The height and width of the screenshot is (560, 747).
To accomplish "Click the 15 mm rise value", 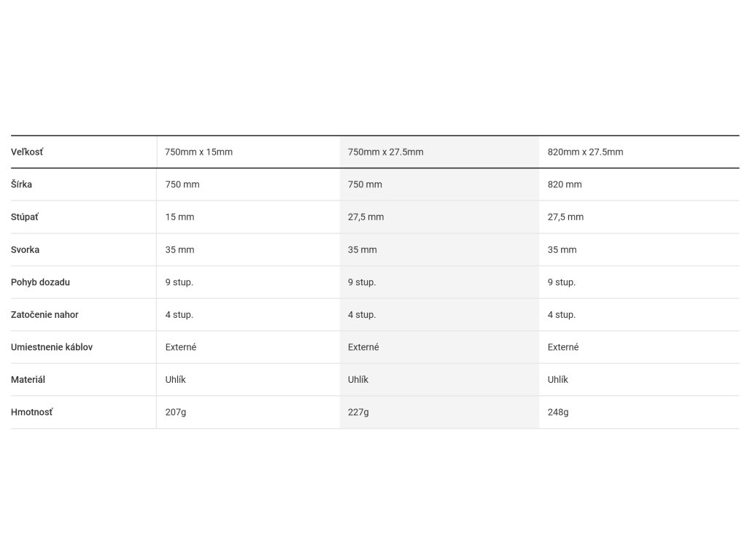I will click(x=180, y=217).
